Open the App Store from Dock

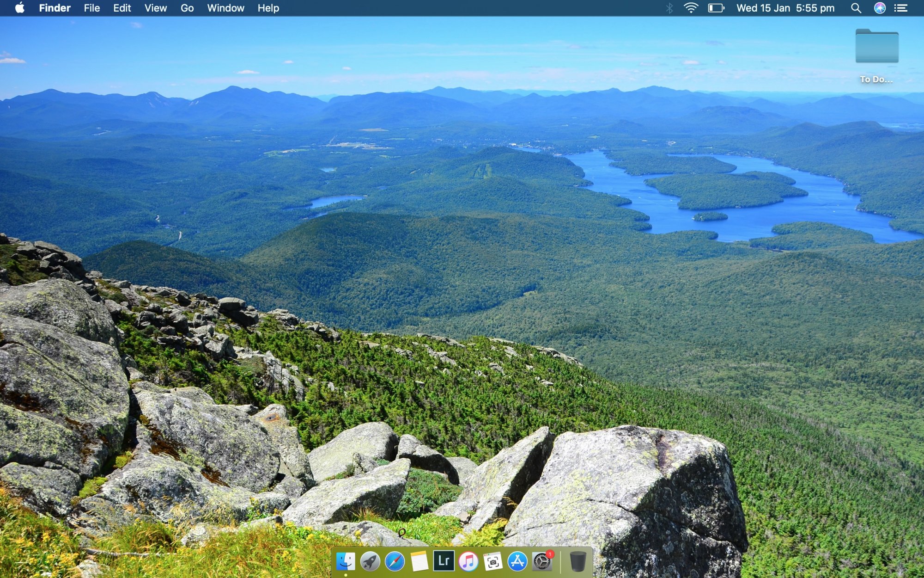pyautogui.click(x=517, y=561)
